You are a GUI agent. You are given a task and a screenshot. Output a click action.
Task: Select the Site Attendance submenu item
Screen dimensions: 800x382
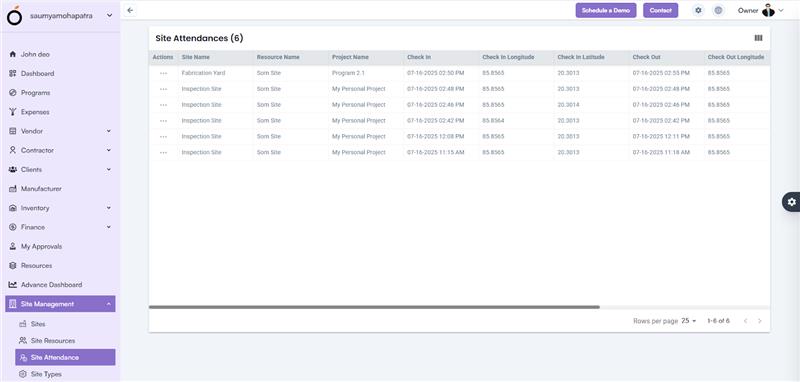(x=65, y=358)
